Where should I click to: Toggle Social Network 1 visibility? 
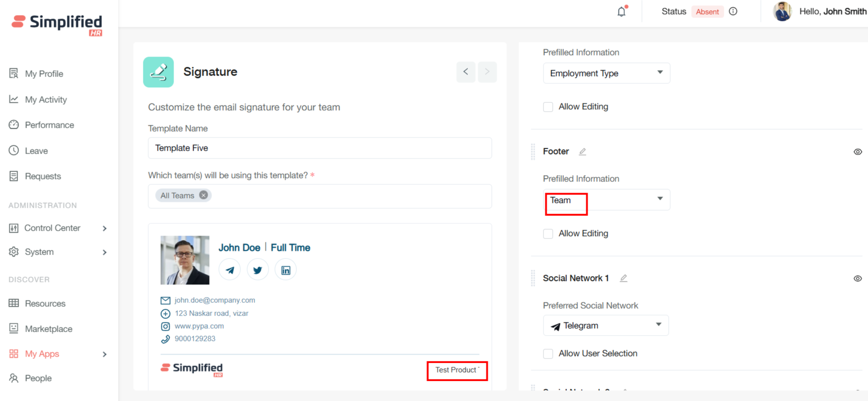[x=857, y=279]
